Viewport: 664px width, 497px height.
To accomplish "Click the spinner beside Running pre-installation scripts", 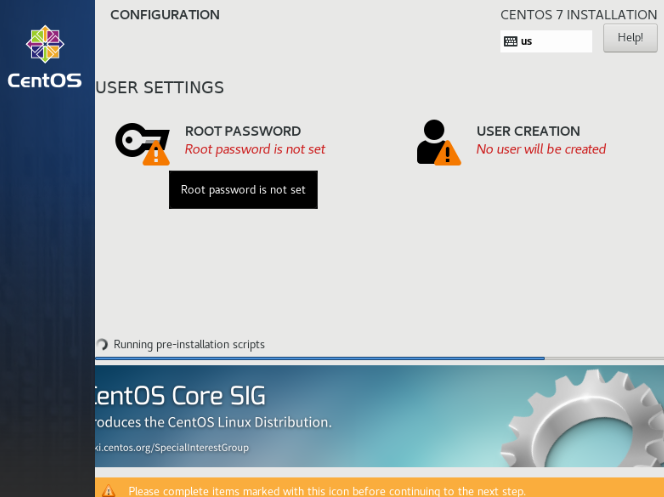I will coord(102,345).
